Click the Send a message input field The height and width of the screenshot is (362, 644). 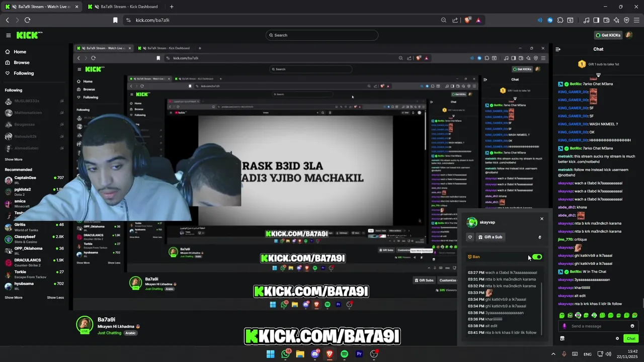pyautogui.click(x=598, y=326)
